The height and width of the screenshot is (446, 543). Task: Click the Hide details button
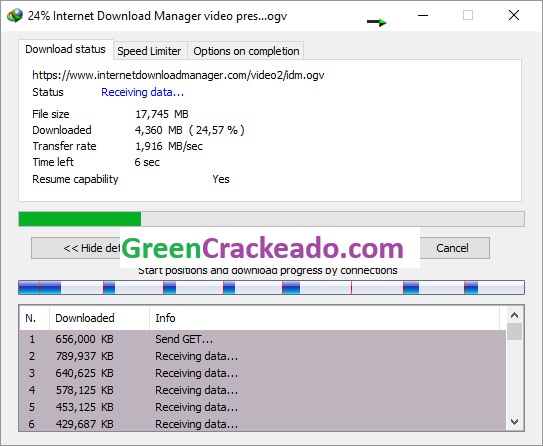pyautogui.click(x=76, y=248)
